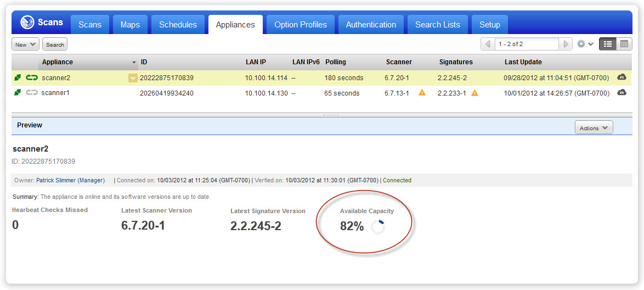The height and width of the screenshot is (290, 644).
Task: Click the splitter handle above the Preview pane
Action: coord(330,115)
